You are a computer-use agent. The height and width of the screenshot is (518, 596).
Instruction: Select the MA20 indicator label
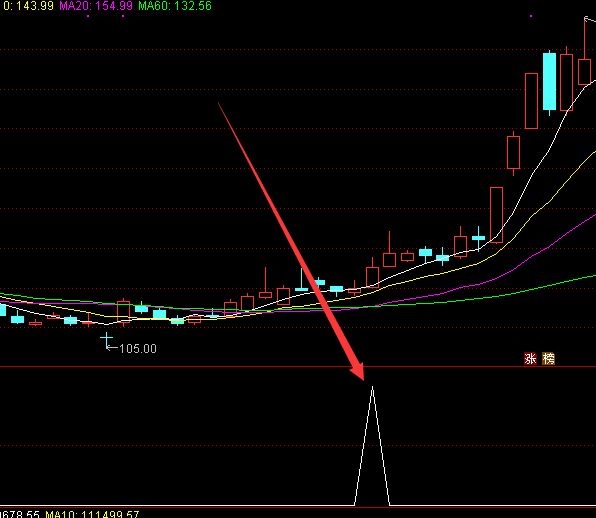pos(96,6)
